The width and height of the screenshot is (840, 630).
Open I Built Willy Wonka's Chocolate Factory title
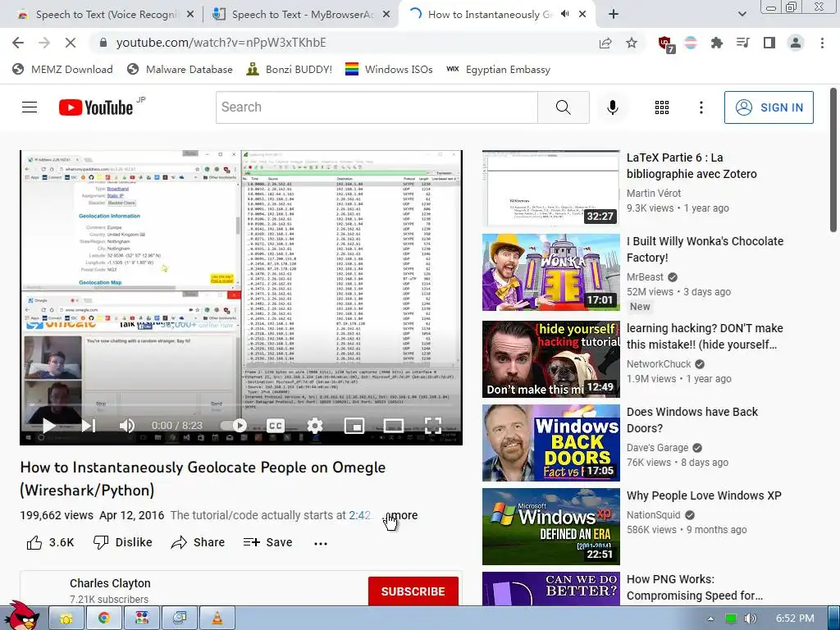pyautogui.click(x=705, y=249)
